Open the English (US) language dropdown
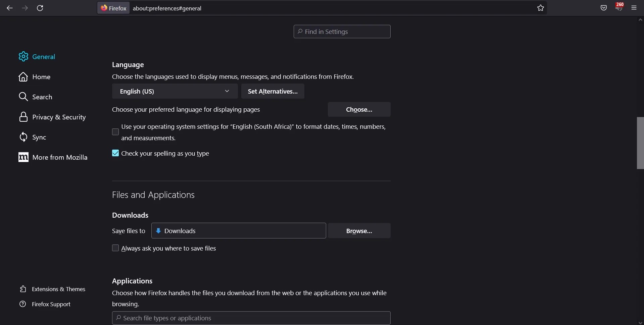This screenshot has width=644, height=325. click(174, 91)
